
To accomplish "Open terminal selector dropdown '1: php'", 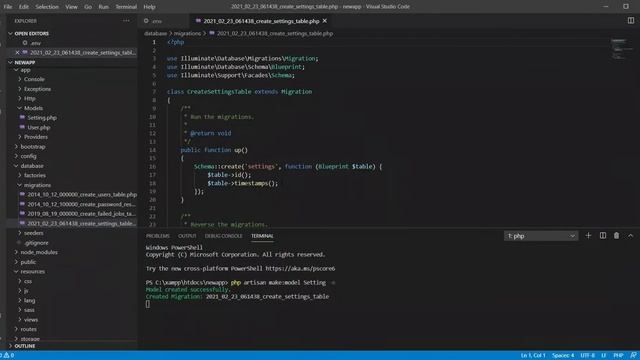I will (541, 236).
